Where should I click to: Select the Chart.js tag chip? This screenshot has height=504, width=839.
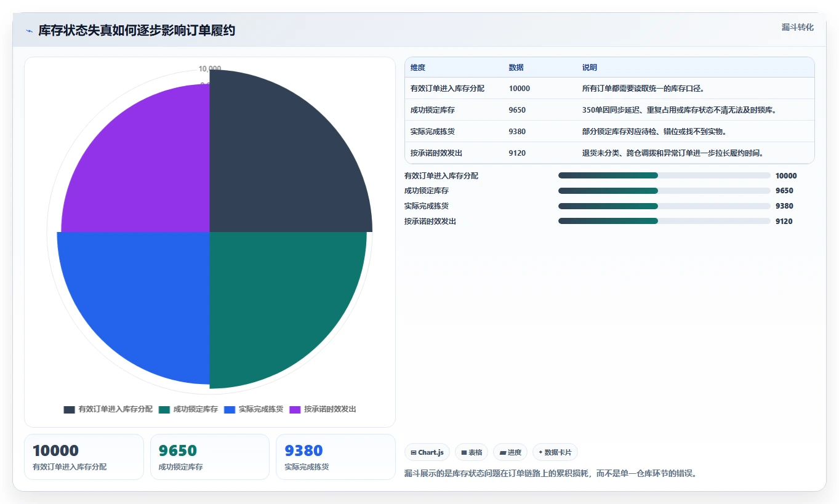coord(427,452)
